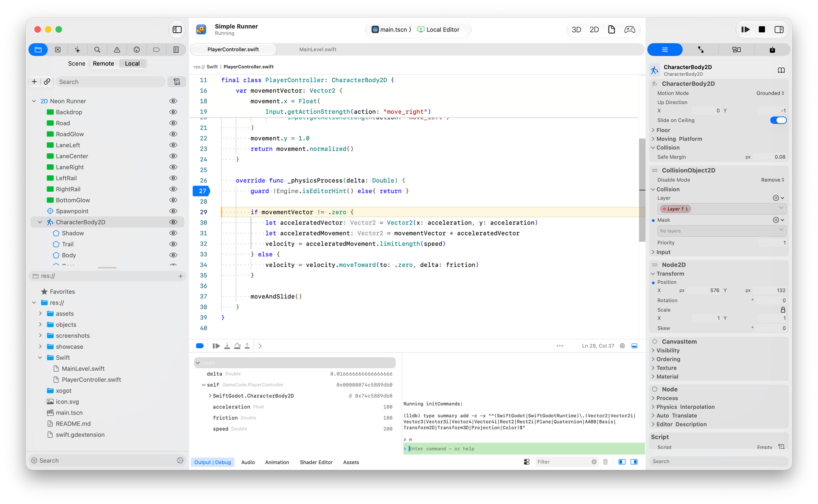Open the Audio bottom tab
Screen dimensions: 818x504
click(248, 462)
